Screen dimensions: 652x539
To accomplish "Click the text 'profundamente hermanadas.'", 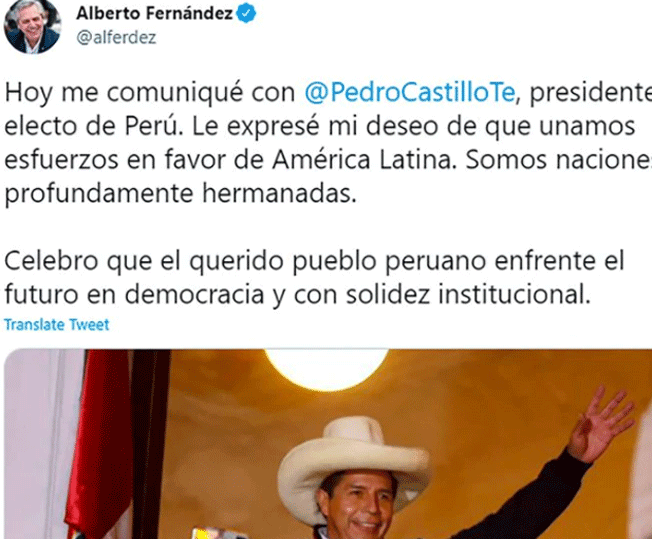I will (180, 194).
